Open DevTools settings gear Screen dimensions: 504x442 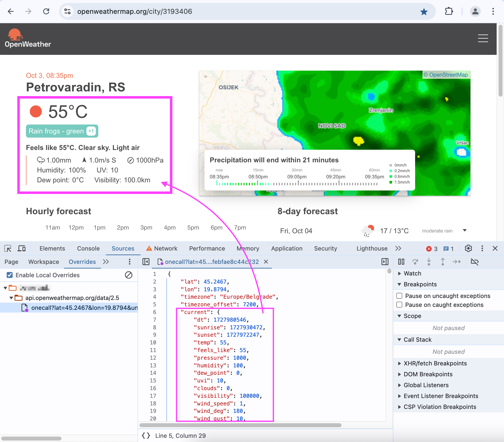[x=468, y=248]
